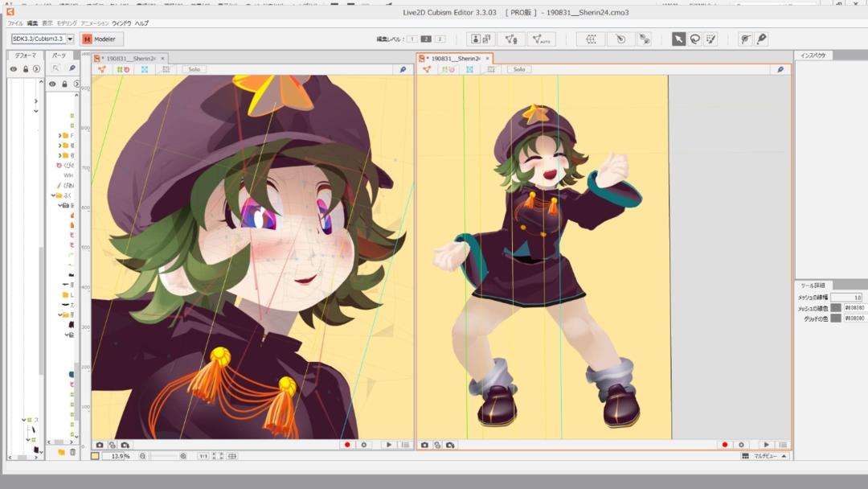
Task: Set the edit level to 2
Action: 426,39
